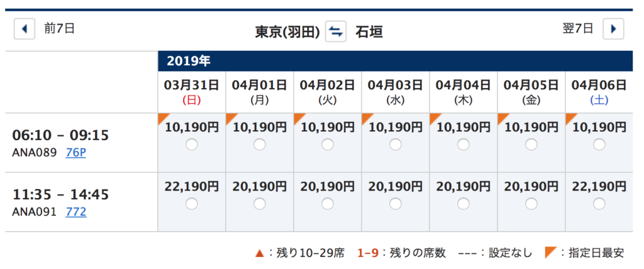Image resolution: width=644 pixels, height=269 pixels.
Task: Select 10,190円 fare for ANA089 on 03月31日
Action: pos(192,145)
